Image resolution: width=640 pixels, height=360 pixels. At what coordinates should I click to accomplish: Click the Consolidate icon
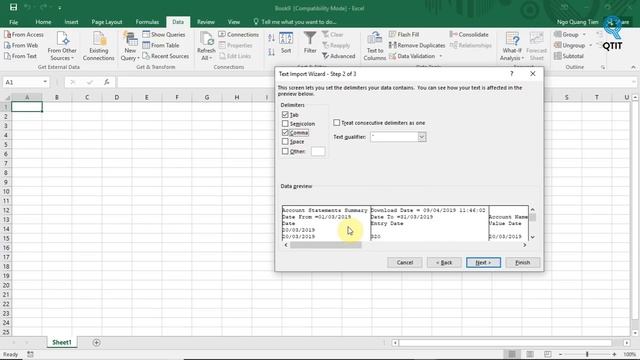[x=453, y=35]
